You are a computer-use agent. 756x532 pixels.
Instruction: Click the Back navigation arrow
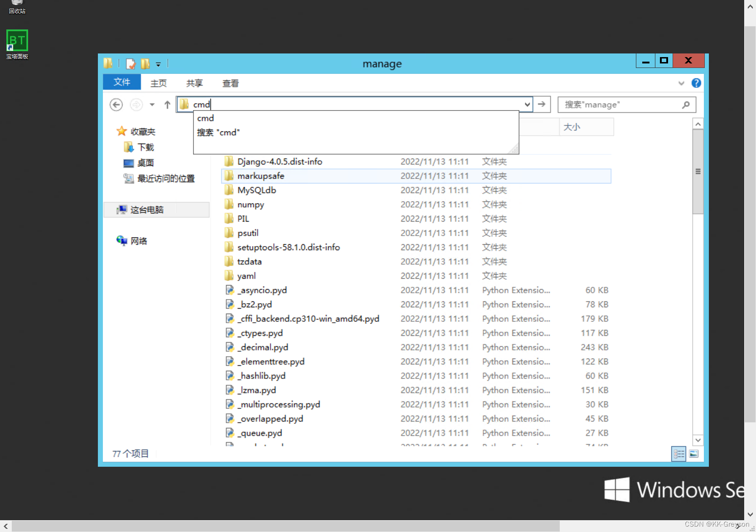coord(116,105)
